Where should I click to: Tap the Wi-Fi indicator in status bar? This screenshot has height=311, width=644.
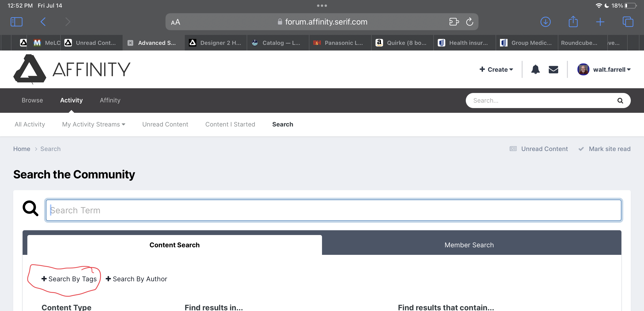(x=599, y=5)
